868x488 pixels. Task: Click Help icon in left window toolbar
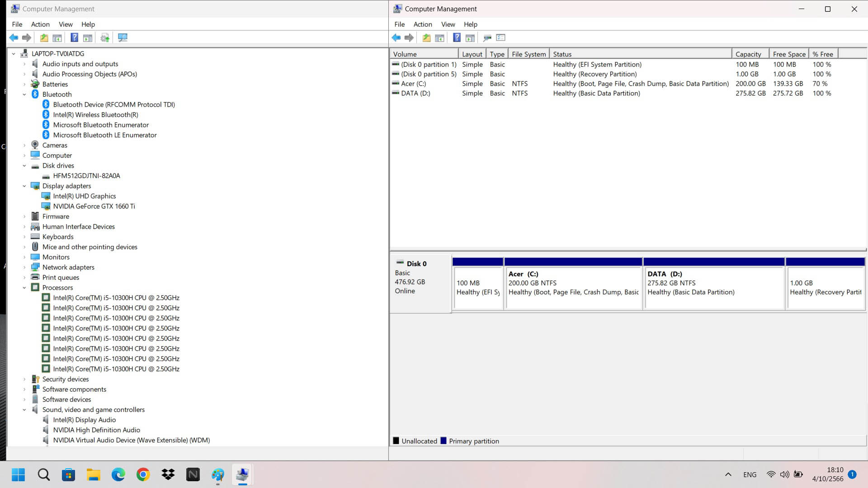[74, 38]
